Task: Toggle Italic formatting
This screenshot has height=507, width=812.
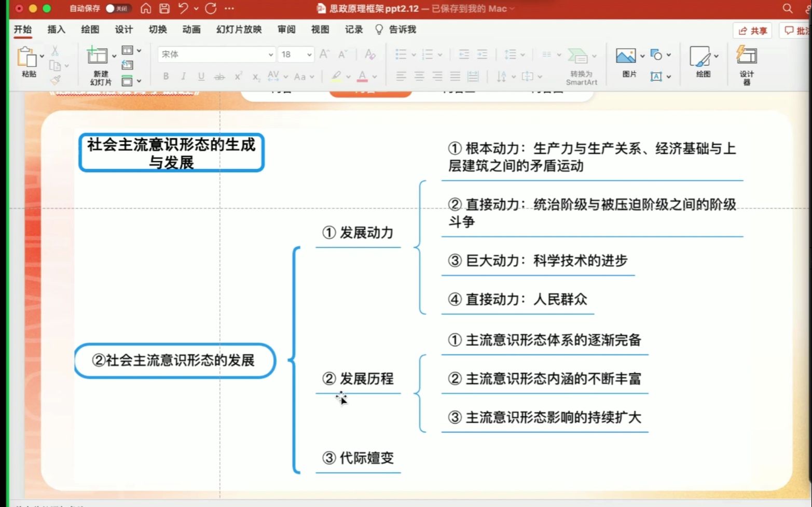Action: click(183, 76)
